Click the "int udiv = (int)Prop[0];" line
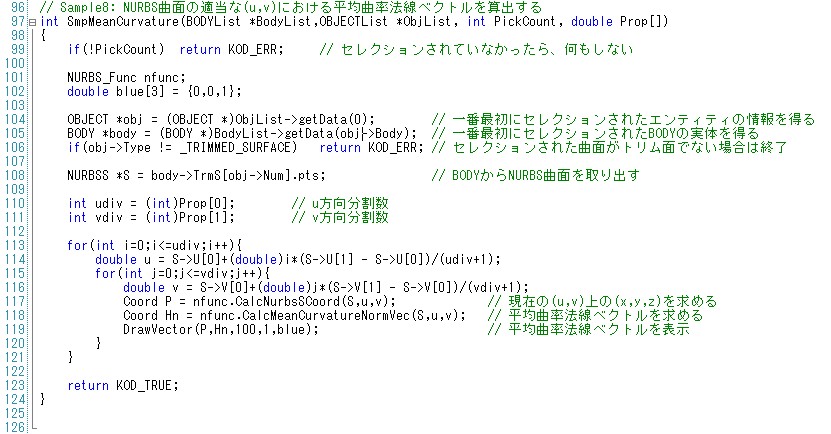This screenshot has height=434, width=831. tap(151, 203)
